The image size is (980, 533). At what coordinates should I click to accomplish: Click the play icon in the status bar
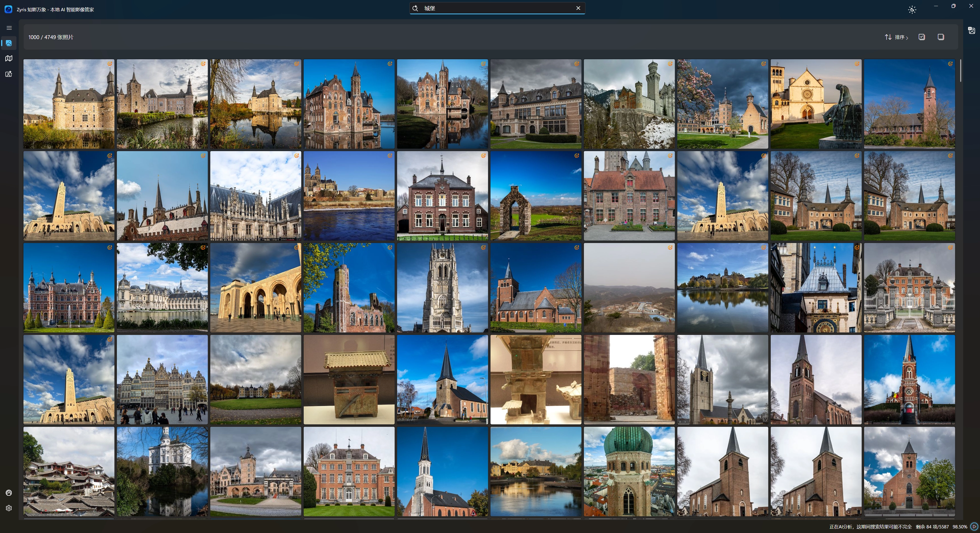click(x=974, y=527)
